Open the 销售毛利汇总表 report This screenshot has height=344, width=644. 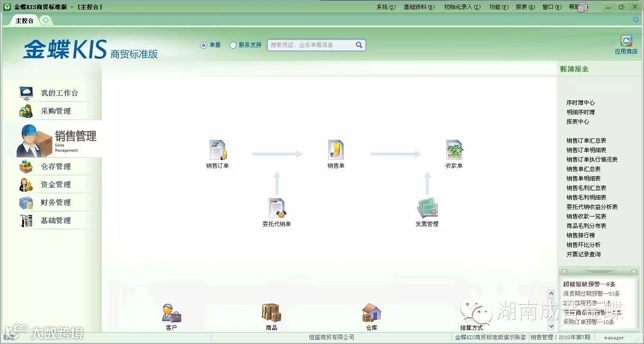coord(586,188)
